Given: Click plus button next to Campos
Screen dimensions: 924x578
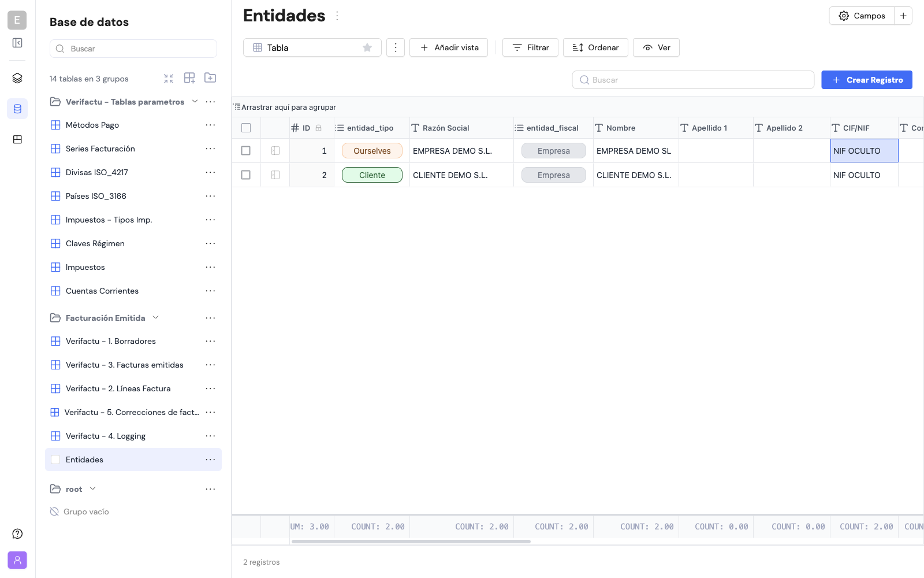Looking at the screenshot, I should click(x=903, y=16).
